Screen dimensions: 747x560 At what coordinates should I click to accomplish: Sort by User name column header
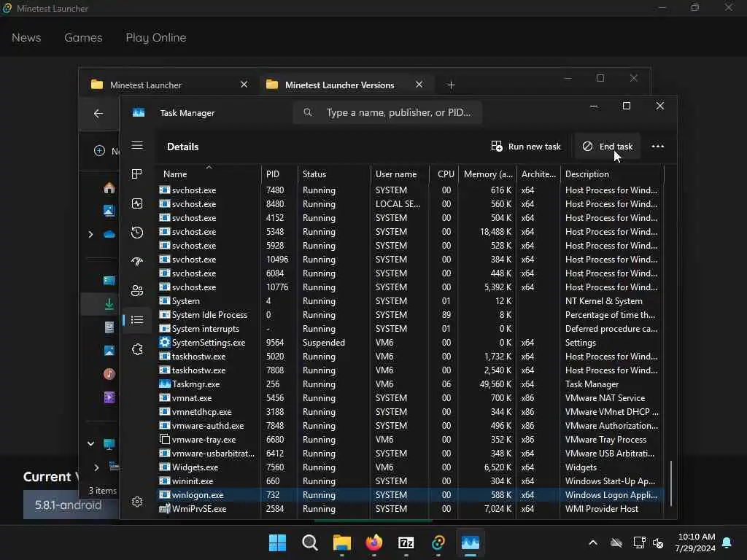[x=400, y=174]
